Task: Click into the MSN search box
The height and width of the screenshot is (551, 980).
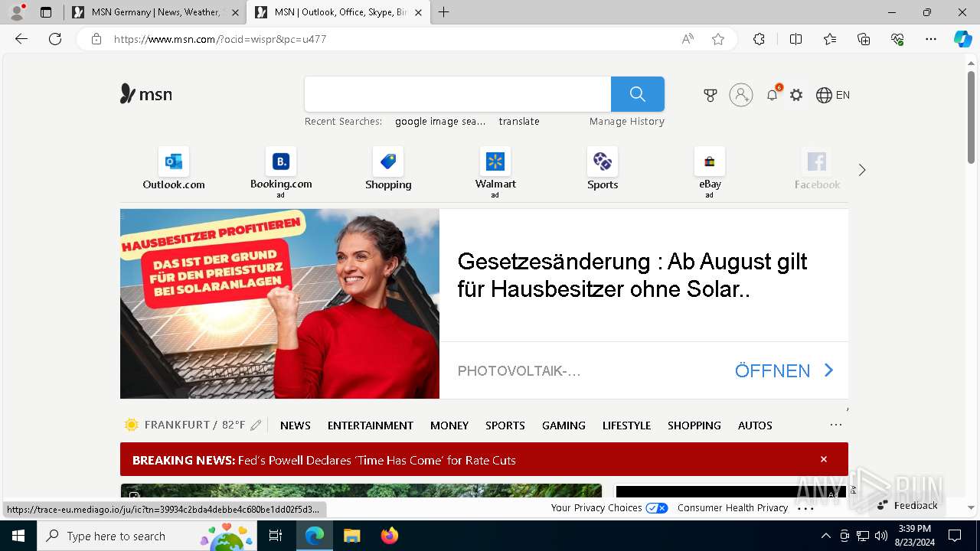Action: pos(458,94)
